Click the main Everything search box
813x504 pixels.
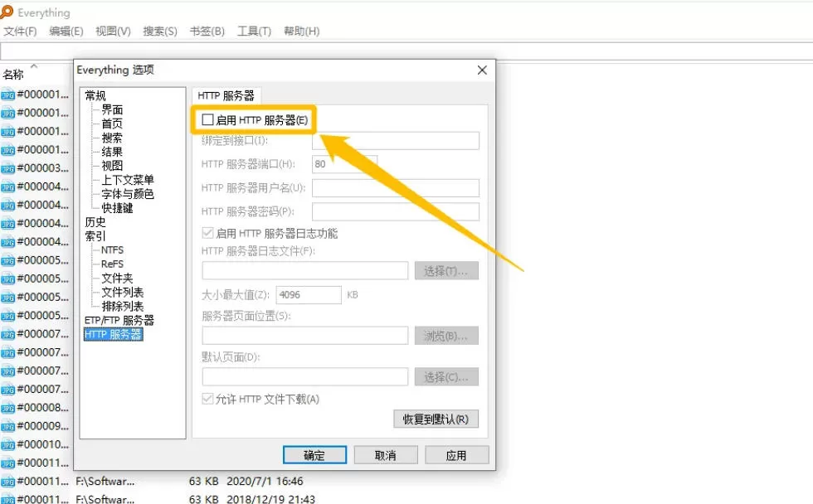click(x=406, y=51)
